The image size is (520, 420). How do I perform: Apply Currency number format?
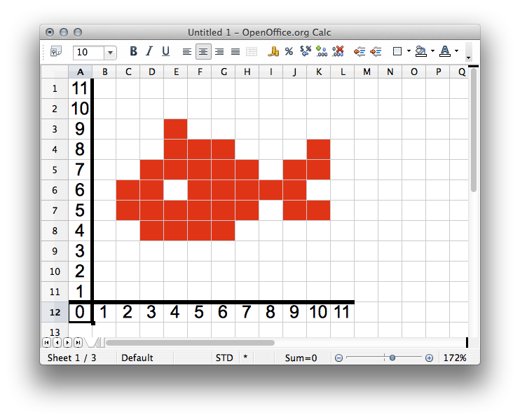coord(273,51)
